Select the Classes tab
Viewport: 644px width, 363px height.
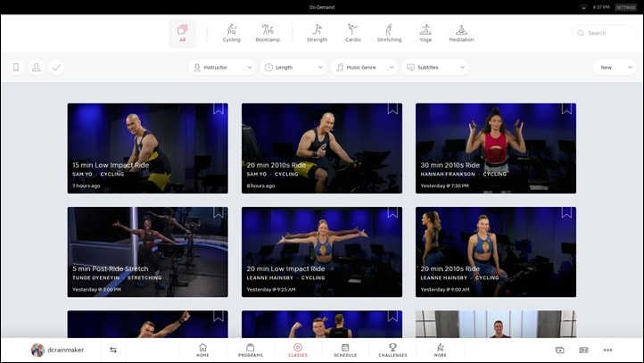[298, 351]
